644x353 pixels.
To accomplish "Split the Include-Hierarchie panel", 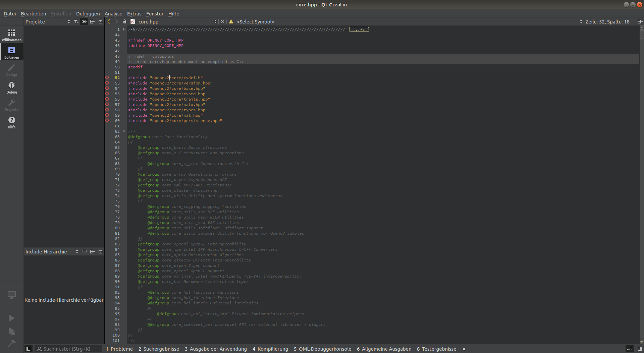I will 92,251.
